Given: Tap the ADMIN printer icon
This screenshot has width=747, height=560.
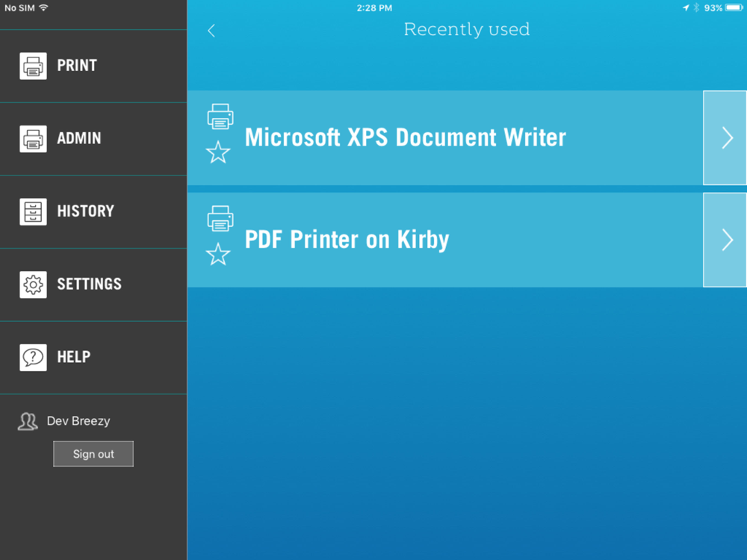Looking at the screenshot, I should click(x=33, y=139).
